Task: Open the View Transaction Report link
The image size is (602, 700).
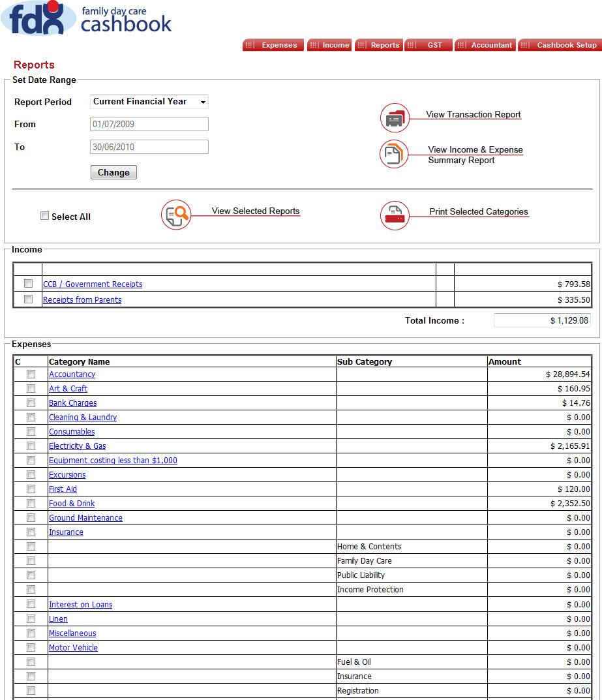Action: [x=473, y=114]
